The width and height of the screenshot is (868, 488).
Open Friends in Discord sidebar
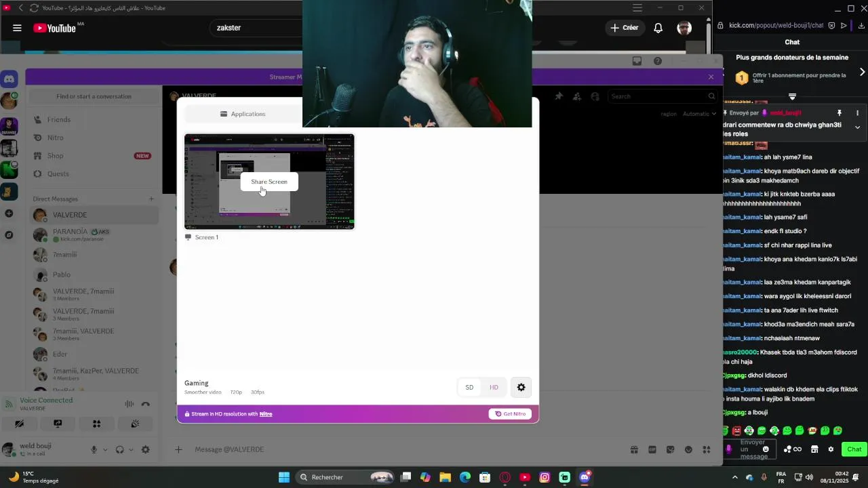pyautogui.click(x=94, y=119)
